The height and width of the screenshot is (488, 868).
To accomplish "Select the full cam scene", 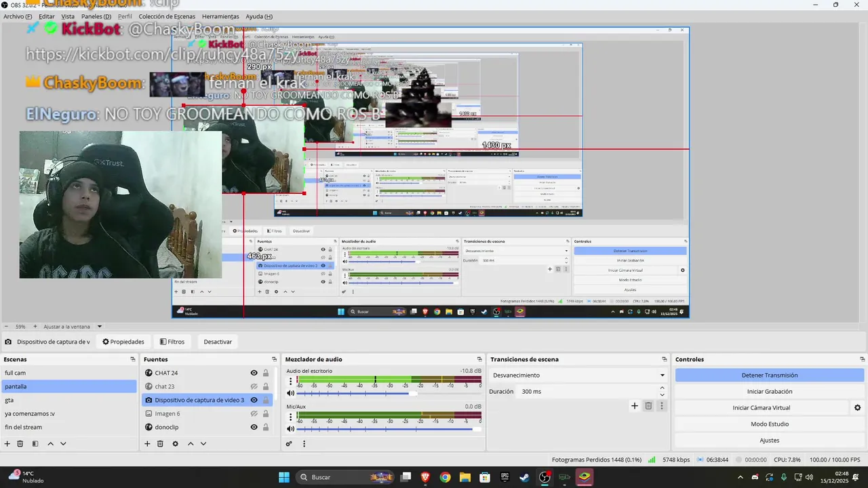I will tap(68, 373).
